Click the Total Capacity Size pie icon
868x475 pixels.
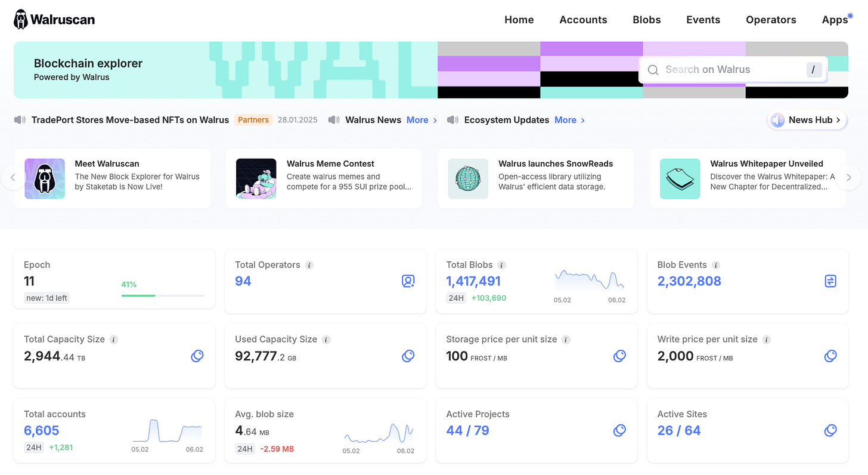197,356
